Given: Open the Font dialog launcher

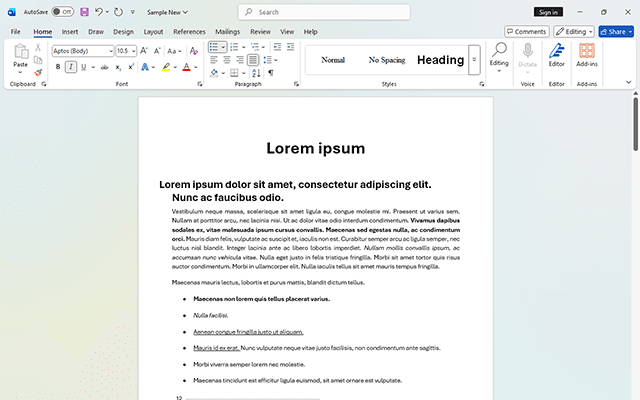Looking at the screenshot, I should [x=200, y=84].
